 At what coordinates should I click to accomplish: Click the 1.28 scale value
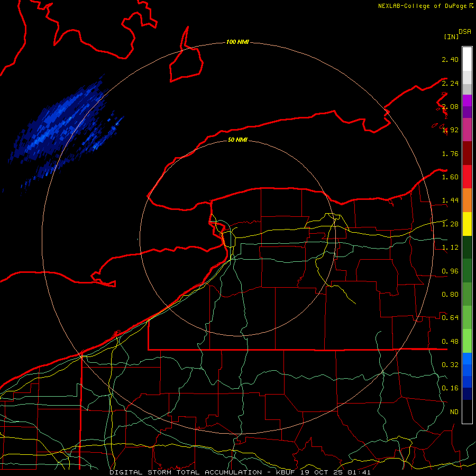[450, 224]
